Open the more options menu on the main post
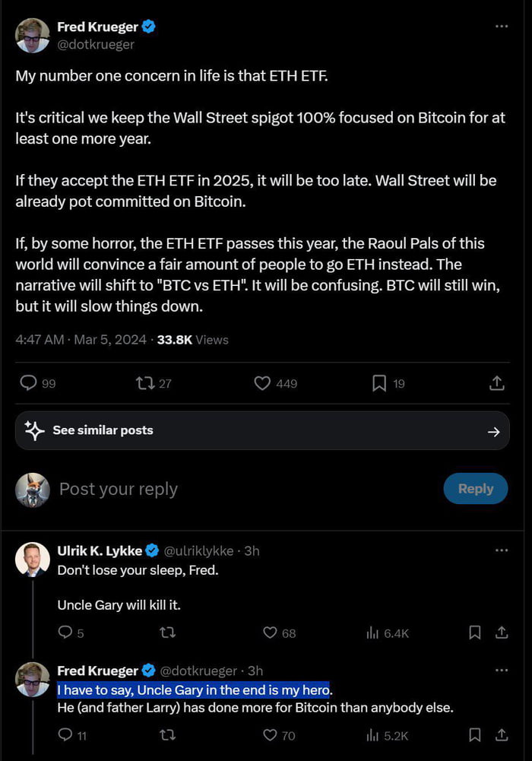 (501, 25)
